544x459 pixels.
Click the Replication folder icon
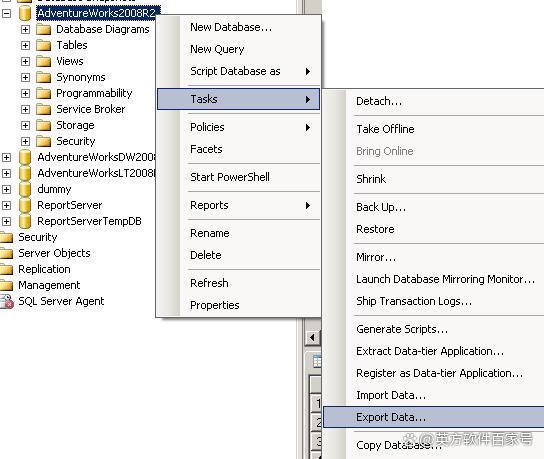coord(6,269)
